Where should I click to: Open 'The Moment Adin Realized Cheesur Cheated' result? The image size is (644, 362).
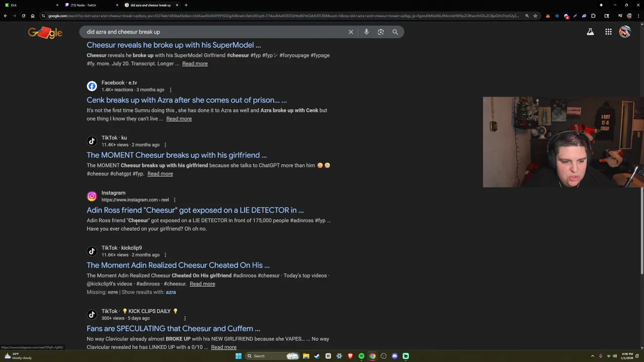pos(178,265)
